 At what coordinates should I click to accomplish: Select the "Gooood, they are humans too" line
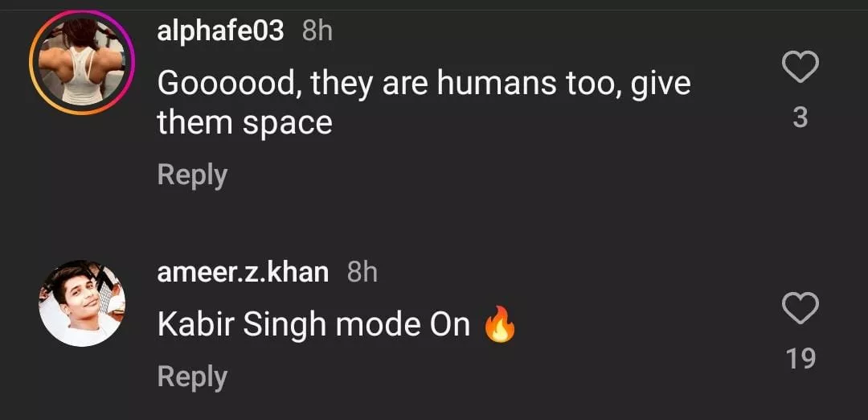[x=424, y=84]
